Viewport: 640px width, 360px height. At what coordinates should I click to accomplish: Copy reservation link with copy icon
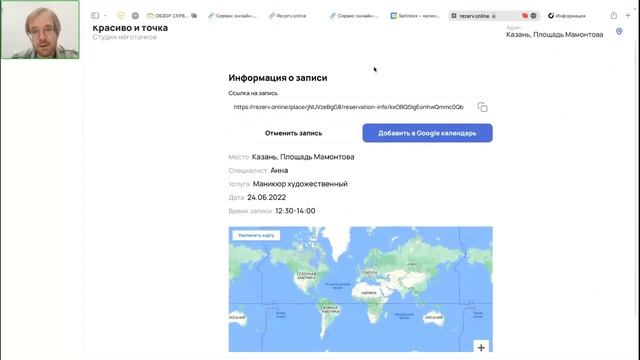(482, 107)
